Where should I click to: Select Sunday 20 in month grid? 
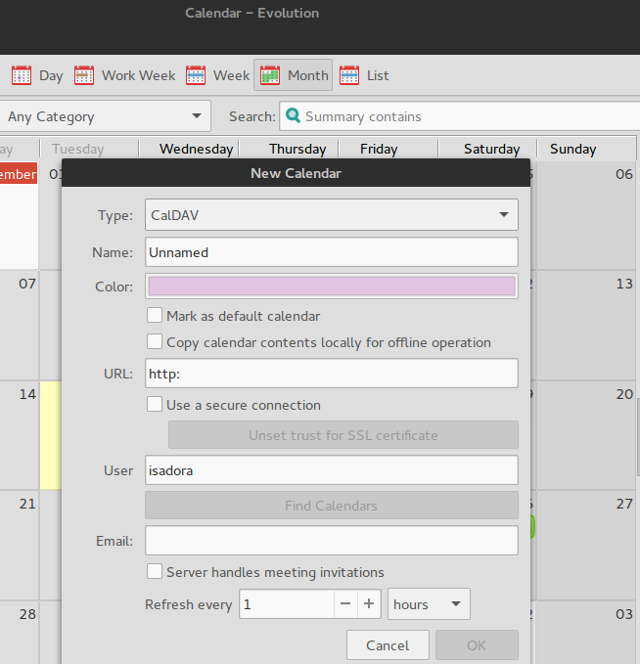pyautogui.click(x=586, y=435)
